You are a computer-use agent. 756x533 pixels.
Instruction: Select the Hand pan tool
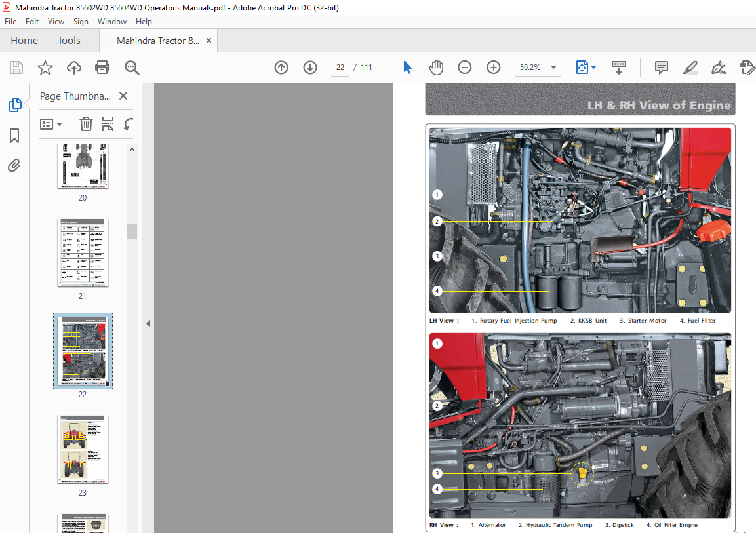point(436,68)
